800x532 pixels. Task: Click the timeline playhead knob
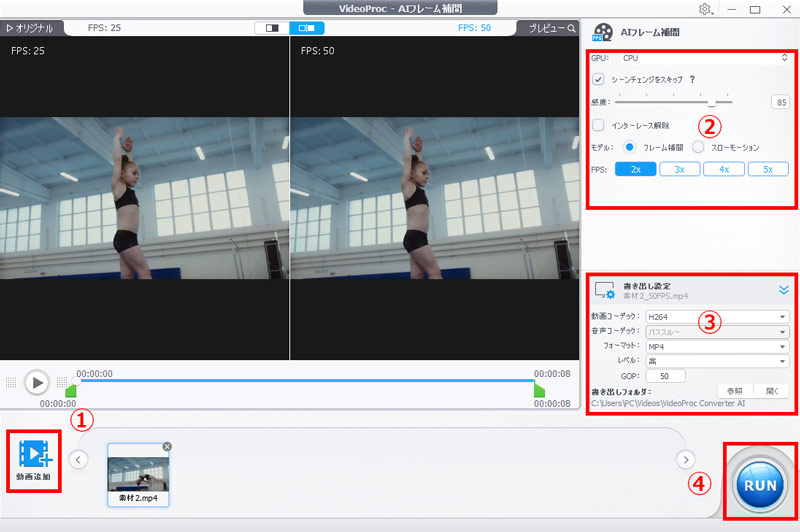pos(77,381)
